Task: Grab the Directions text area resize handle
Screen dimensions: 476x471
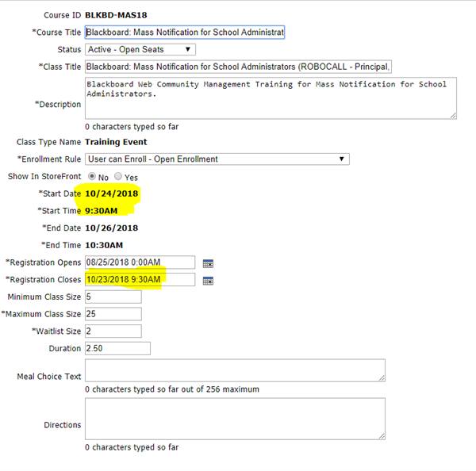Action: pos(382,436)
